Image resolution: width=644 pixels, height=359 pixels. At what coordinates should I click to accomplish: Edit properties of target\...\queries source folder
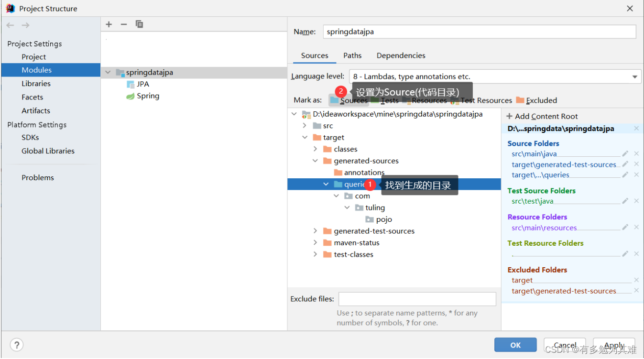click(x=625, y=175)
